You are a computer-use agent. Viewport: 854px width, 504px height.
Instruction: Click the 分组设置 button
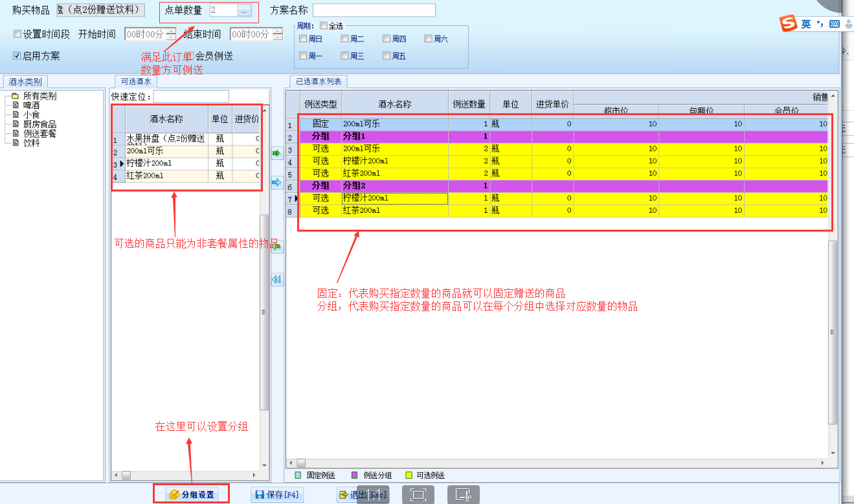pos(191,494)
